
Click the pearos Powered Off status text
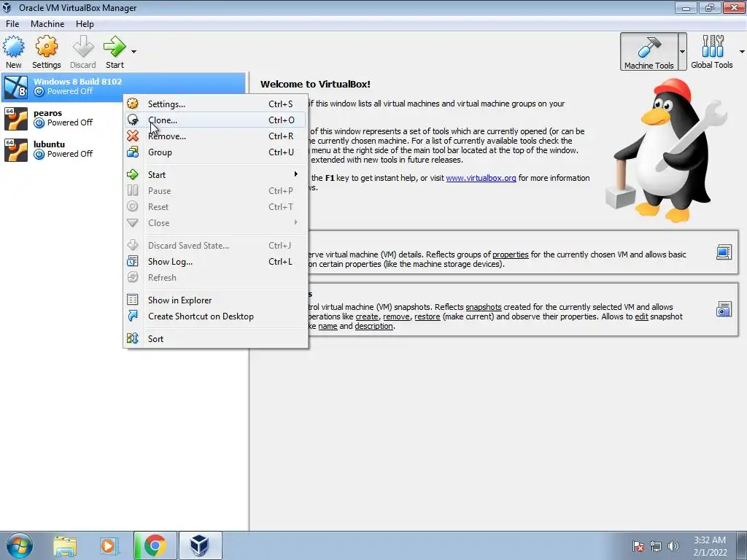tap(70, 122)
